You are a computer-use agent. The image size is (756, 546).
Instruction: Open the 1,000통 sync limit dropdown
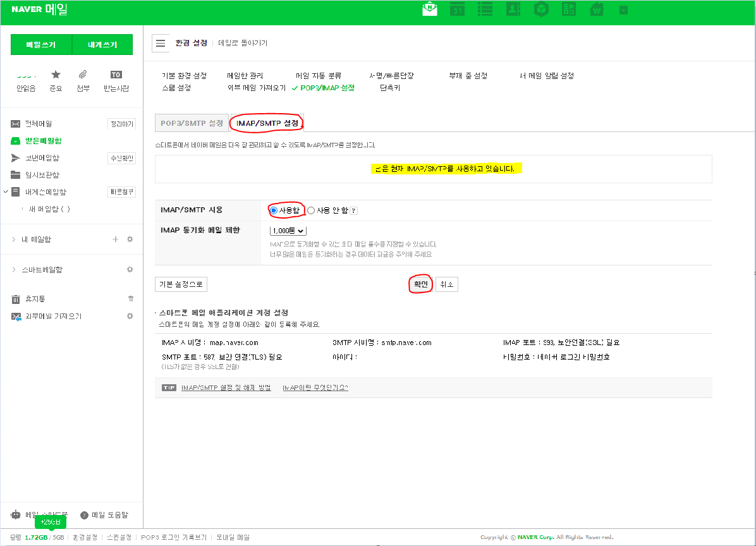288,231
